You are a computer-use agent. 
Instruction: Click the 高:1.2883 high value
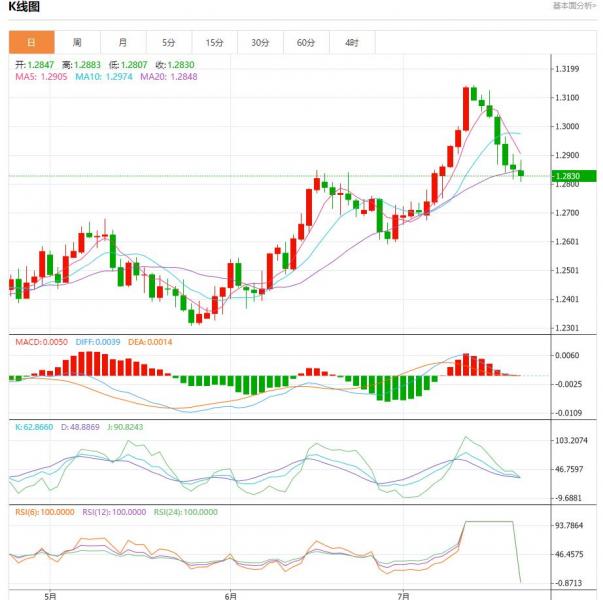tap(81, 65)
